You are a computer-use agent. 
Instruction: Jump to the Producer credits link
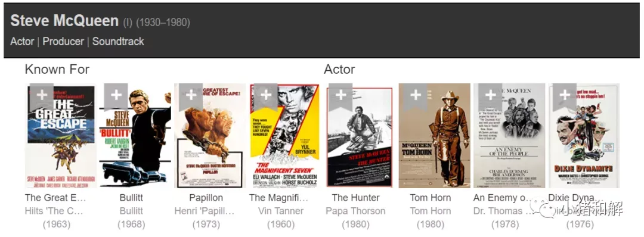pos(63,42)
